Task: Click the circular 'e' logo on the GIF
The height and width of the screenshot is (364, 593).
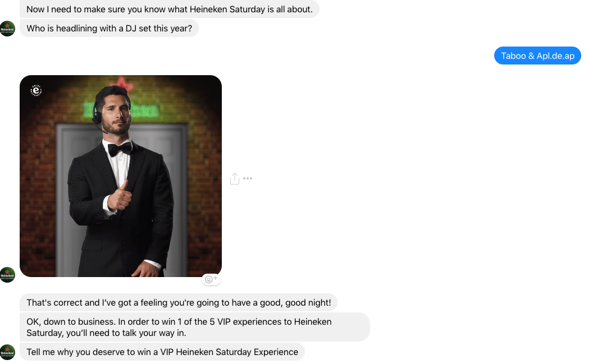Action: 36,91
